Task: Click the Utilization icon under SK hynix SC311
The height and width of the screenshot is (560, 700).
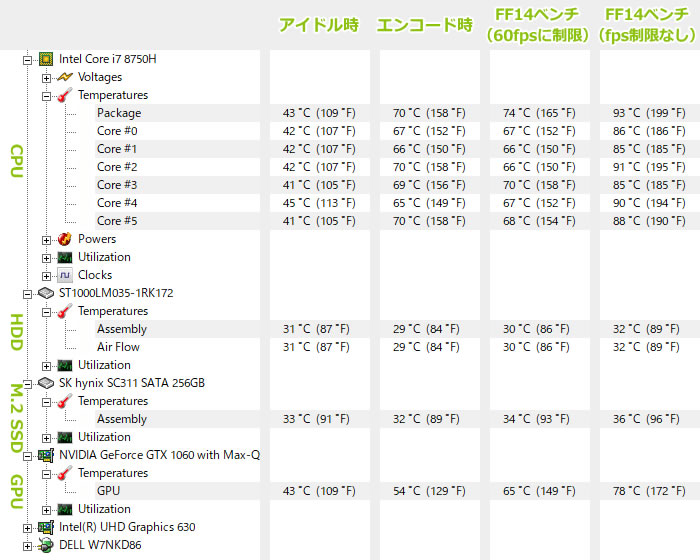Action: pyautogui.click(x=65, y=437)
